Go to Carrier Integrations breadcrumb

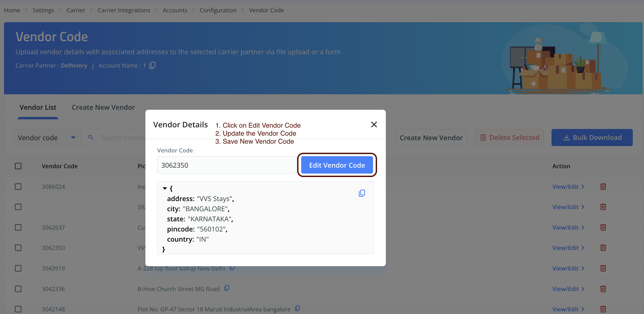(124, 10)
